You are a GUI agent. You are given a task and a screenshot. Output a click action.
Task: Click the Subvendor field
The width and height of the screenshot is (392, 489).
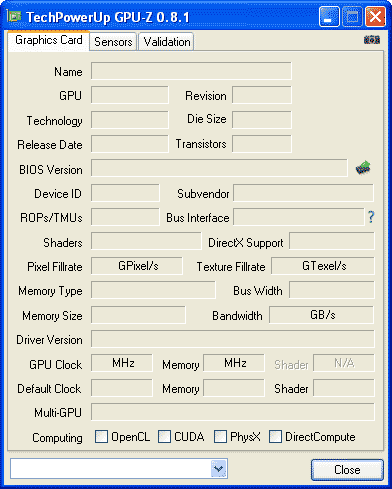tap(303, 193)
